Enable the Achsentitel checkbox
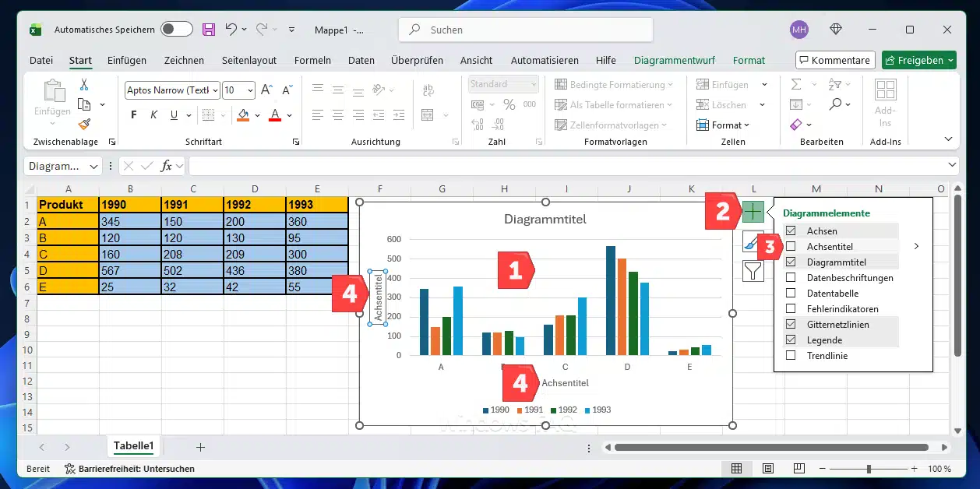The height and width of the screenshot is (489, 980). click(791, 247)
